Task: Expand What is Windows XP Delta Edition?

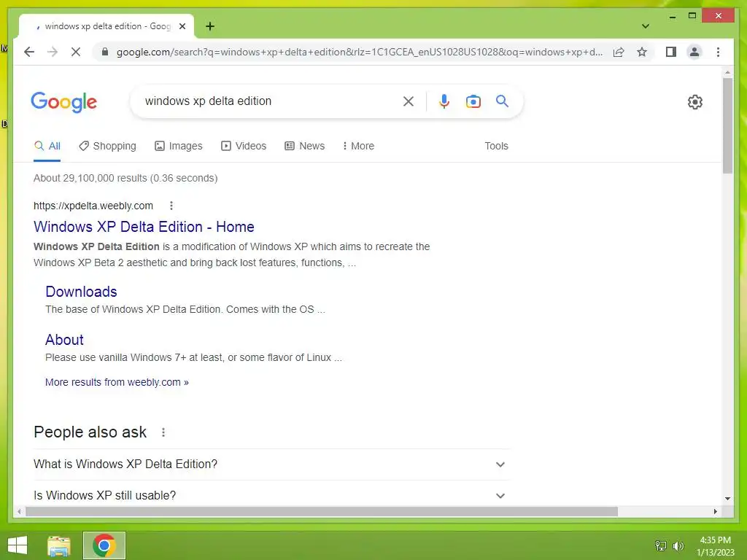Action: coord(271,464)
